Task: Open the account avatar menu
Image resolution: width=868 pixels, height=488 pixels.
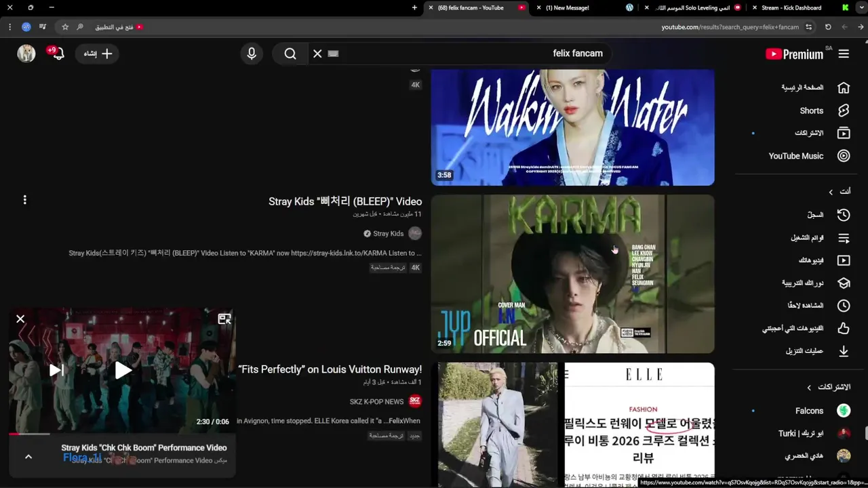Action: [26, 54]
